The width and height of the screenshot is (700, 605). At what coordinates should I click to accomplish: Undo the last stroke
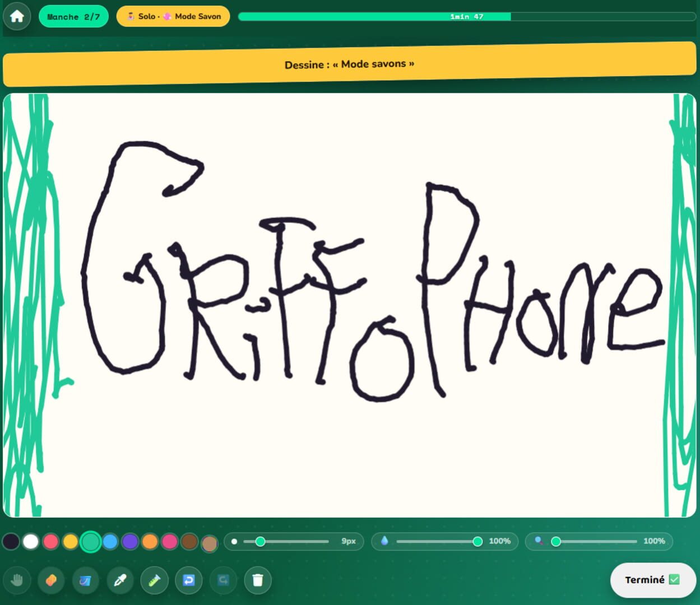189,580
